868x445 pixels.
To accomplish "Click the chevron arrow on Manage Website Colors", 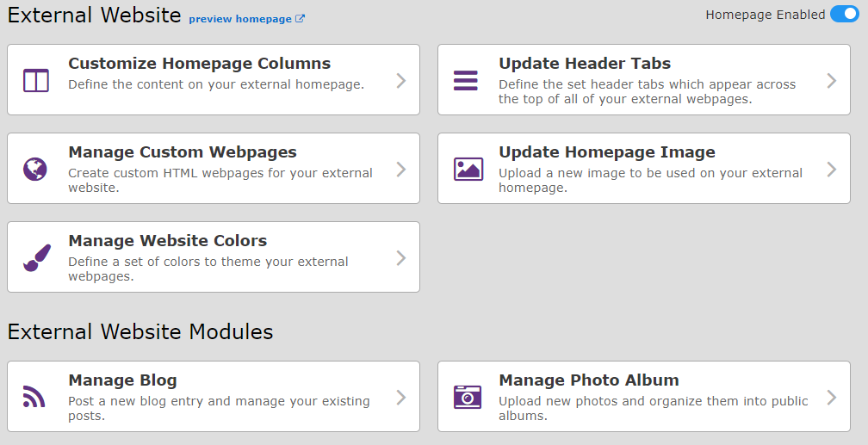I will pyautogui.click(x=401, y=258).
